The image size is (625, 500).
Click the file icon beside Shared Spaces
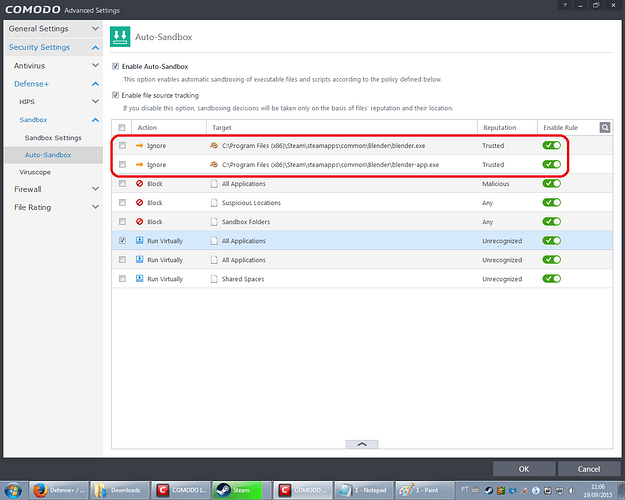(214, 279)
